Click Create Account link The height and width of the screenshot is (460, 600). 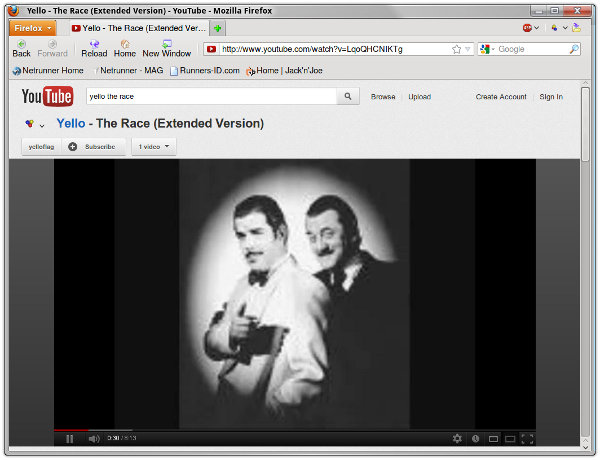[x=501, y=97]
